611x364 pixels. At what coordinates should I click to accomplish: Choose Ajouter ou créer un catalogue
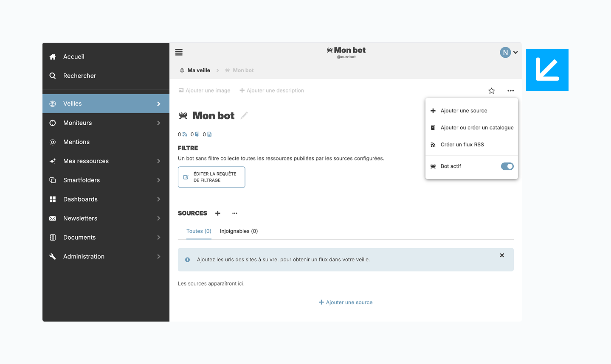pyautogui.click(x=477, y=128)
